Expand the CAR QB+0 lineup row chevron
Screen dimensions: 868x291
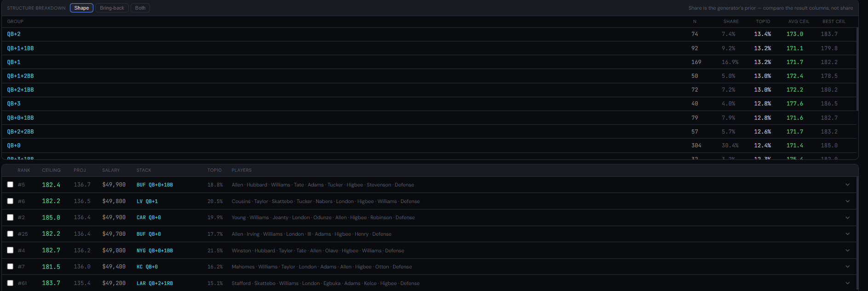[847, 217]
